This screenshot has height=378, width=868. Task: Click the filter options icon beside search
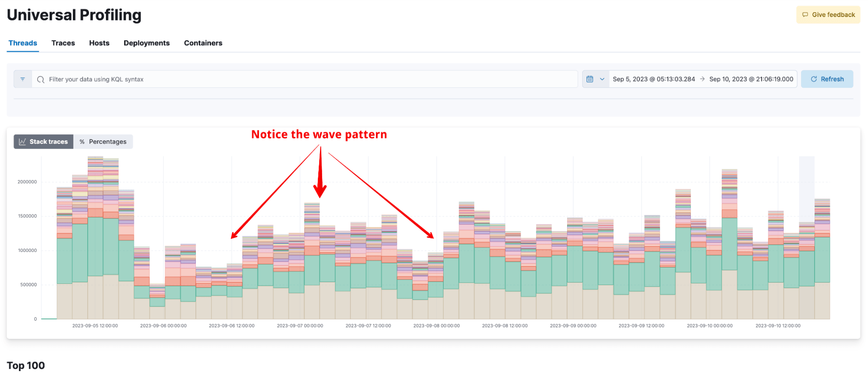pyautogui.click(x=23, y=79)
